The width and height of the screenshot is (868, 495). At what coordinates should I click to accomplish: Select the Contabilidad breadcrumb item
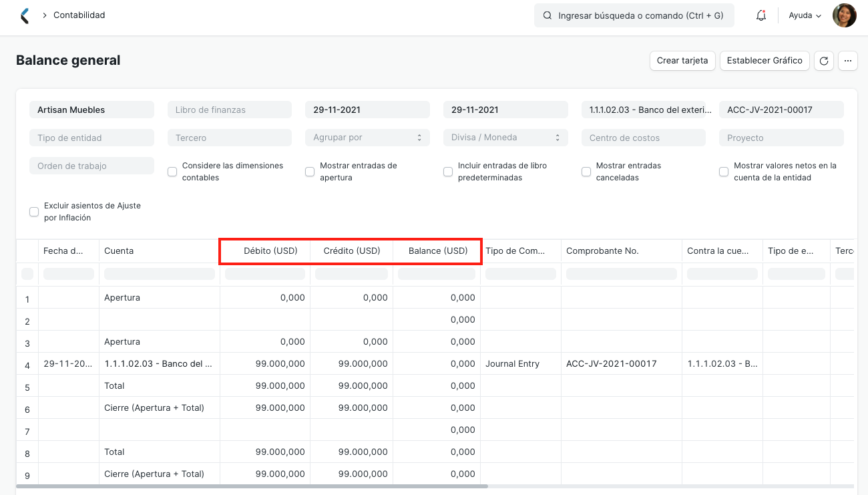(78, 15)
